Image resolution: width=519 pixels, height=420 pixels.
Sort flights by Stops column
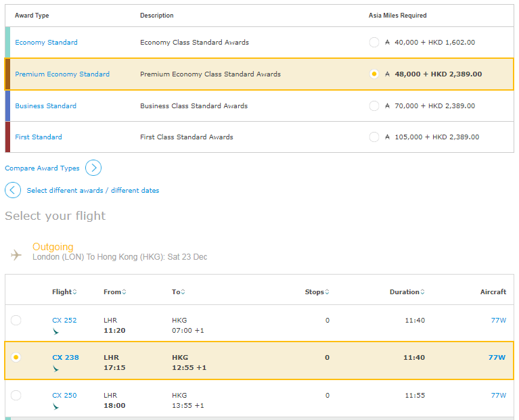317,292
